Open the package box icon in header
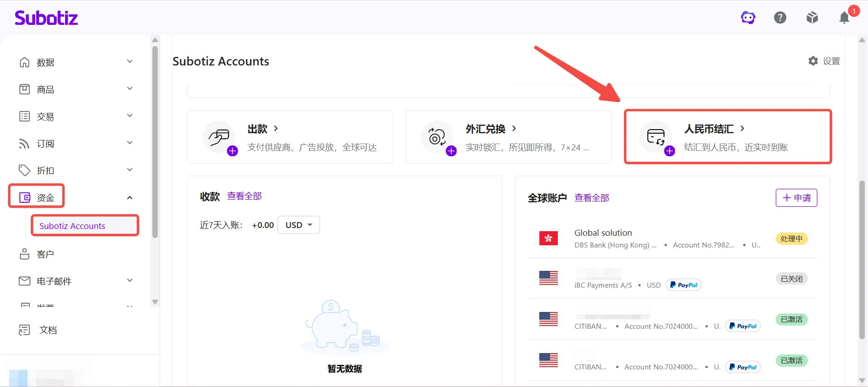This screenshot has height=387, width=868. [812, 18]
